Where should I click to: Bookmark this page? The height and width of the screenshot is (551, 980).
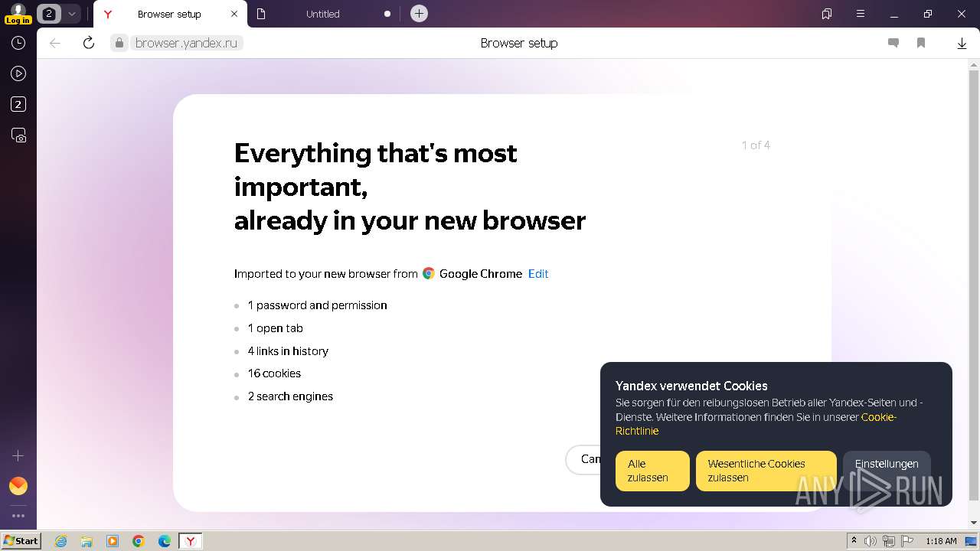click(921, 44)
